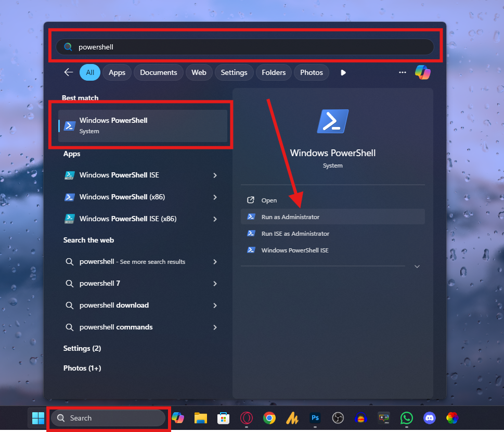The image size is (504, 432).
Task: Click the large Windows PowerShell logo
Action: point(333,121)
